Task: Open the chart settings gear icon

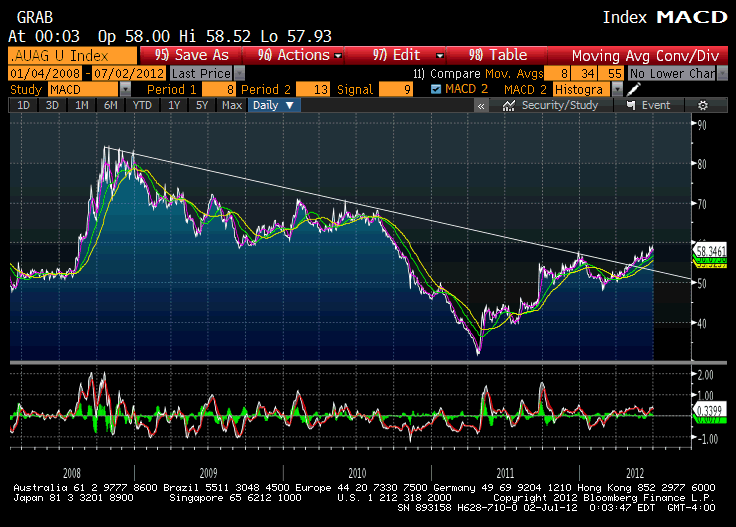Action: click(703, 105)
